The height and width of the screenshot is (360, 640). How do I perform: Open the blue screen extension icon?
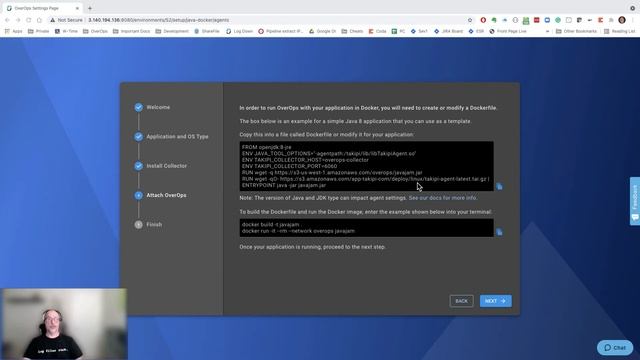tap(547, 20)
